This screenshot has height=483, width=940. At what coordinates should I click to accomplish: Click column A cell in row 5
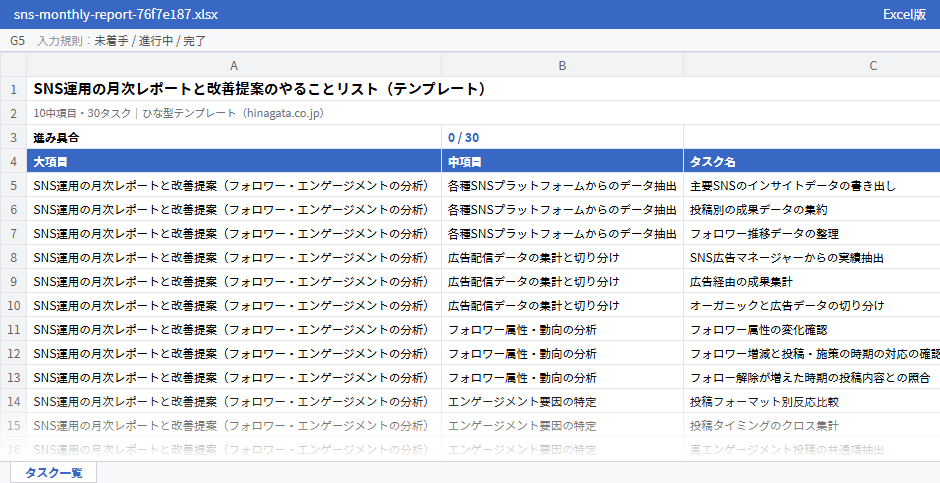234,185
